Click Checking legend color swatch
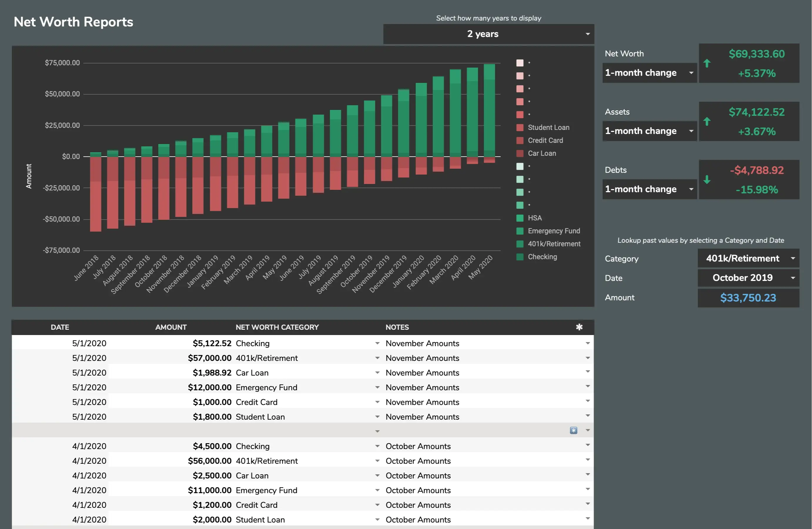Image resolution: width=812 pixels, height=529 pixels. [520, 257]
